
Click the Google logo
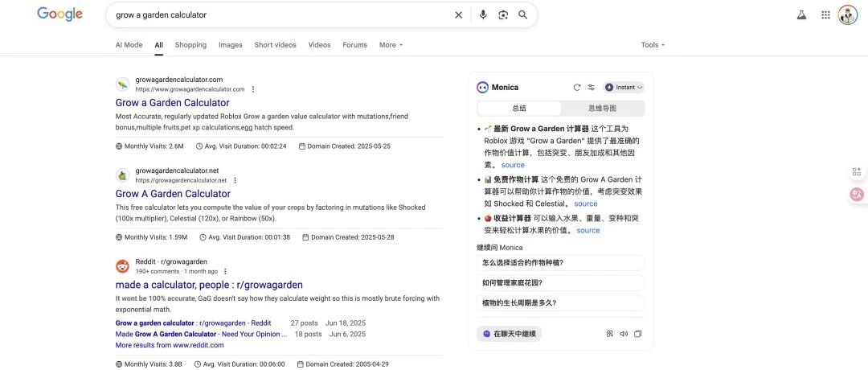coord(59,14)
